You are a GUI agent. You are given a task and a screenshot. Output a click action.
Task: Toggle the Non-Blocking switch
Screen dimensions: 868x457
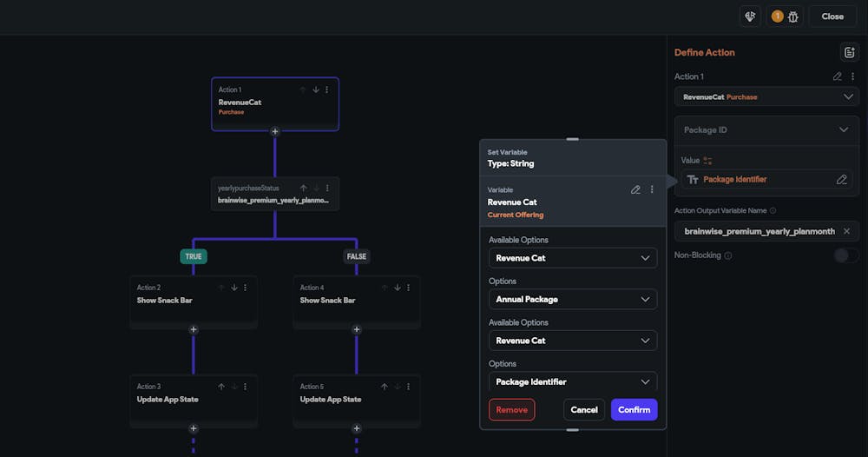[845, 255]
